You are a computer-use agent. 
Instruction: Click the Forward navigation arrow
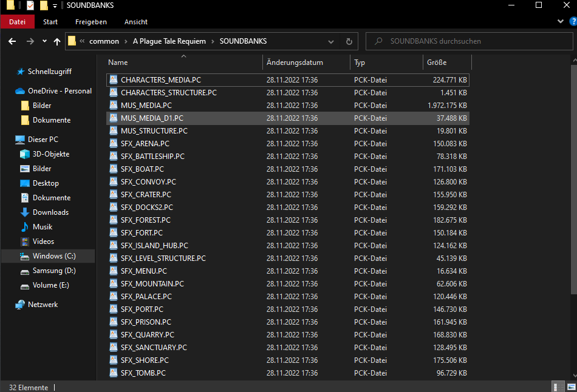[x=30, y=41]
